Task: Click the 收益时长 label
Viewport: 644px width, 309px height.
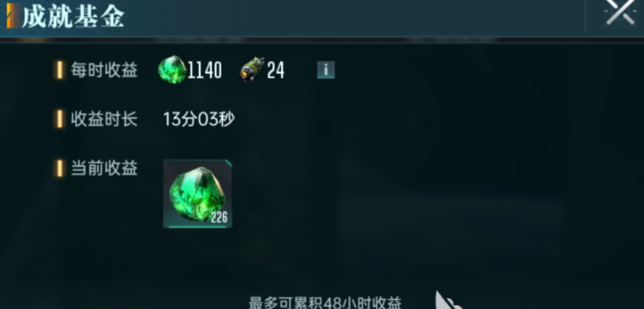Action: coord(104,119)
